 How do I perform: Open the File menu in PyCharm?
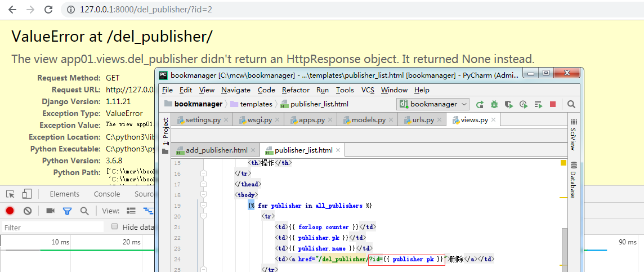click(167, 90)
